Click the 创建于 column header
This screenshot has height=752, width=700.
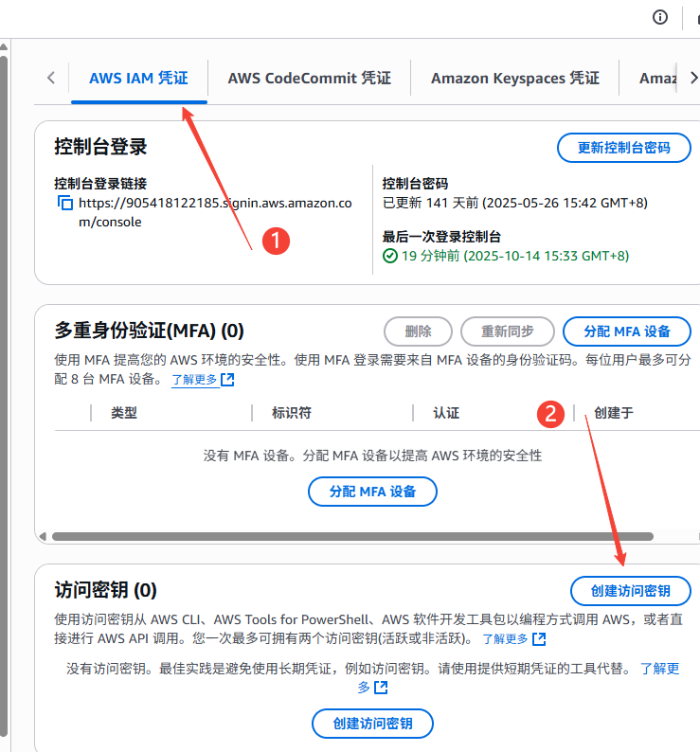click(x=613, y=413)
